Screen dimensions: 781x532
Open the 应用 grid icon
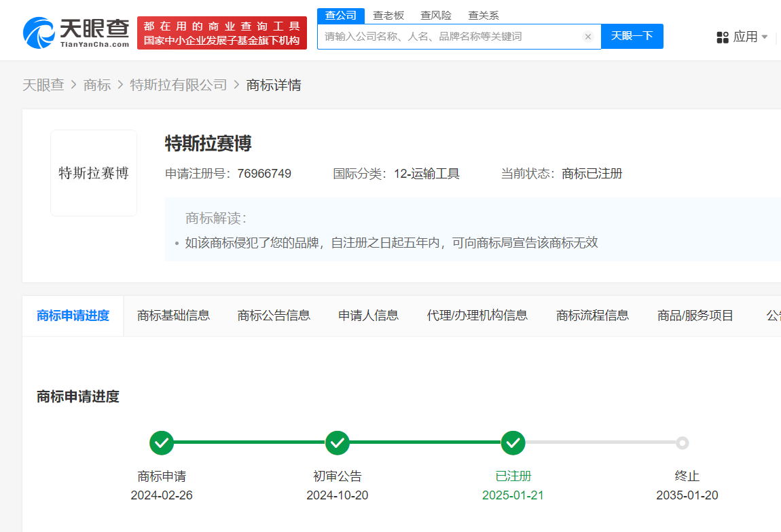point(723,37)
